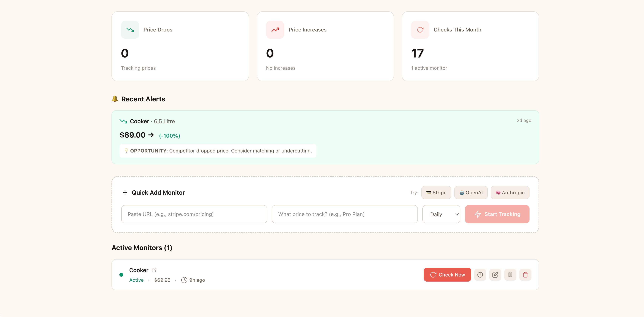This screenshot has height=317, width=644.
Task: Select the Stripe example chip
Action: coord(436,192)
